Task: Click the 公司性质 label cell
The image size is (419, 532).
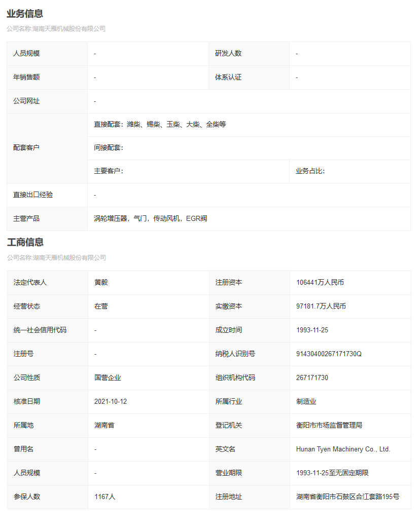Action: pos(47,377)
